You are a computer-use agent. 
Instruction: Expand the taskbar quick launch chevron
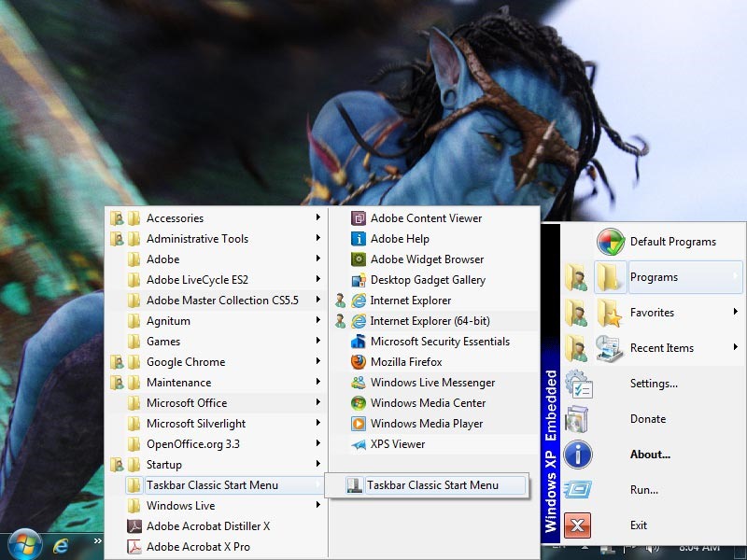click(x=98, y=541)
